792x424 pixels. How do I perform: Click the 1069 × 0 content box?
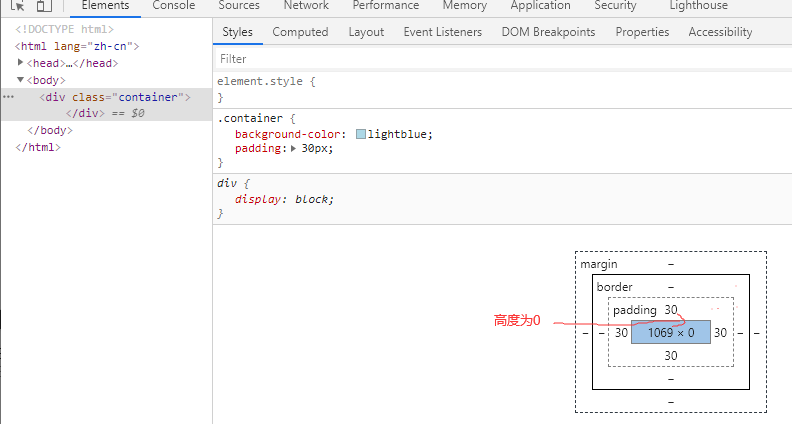(x=671, y=333)
